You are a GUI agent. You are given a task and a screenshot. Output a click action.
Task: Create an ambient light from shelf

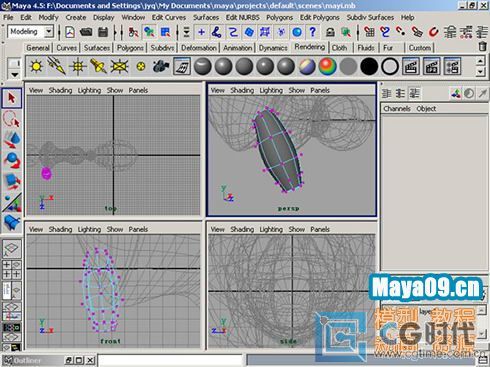coord(36,66)
